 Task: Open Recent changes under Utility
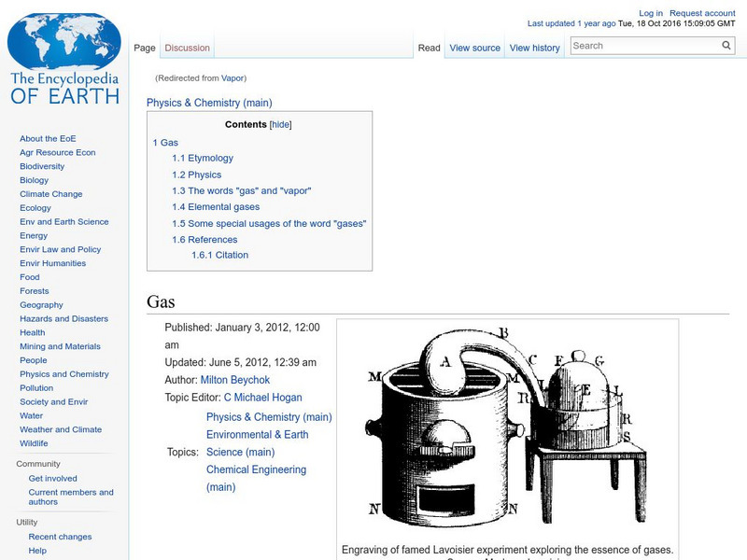(60, 537)
